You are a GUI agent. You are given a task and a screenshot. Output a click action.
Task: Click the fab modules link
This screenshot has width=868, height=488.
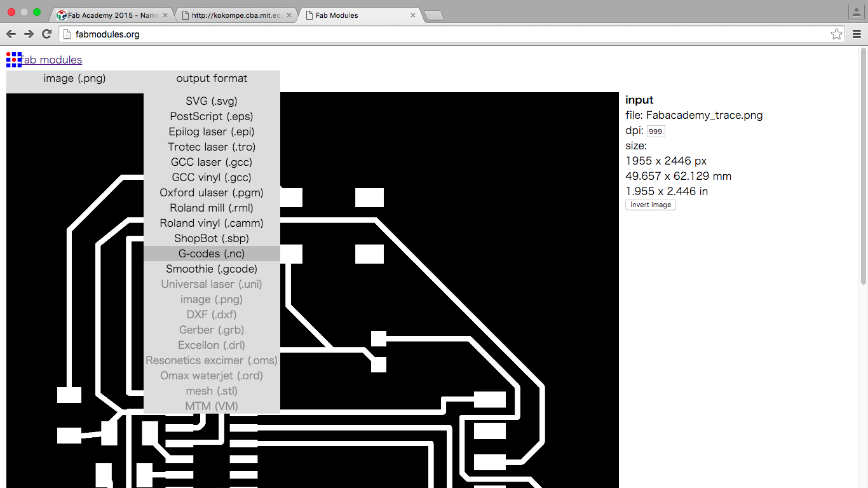pyautogui.click(x=52, y=60)
